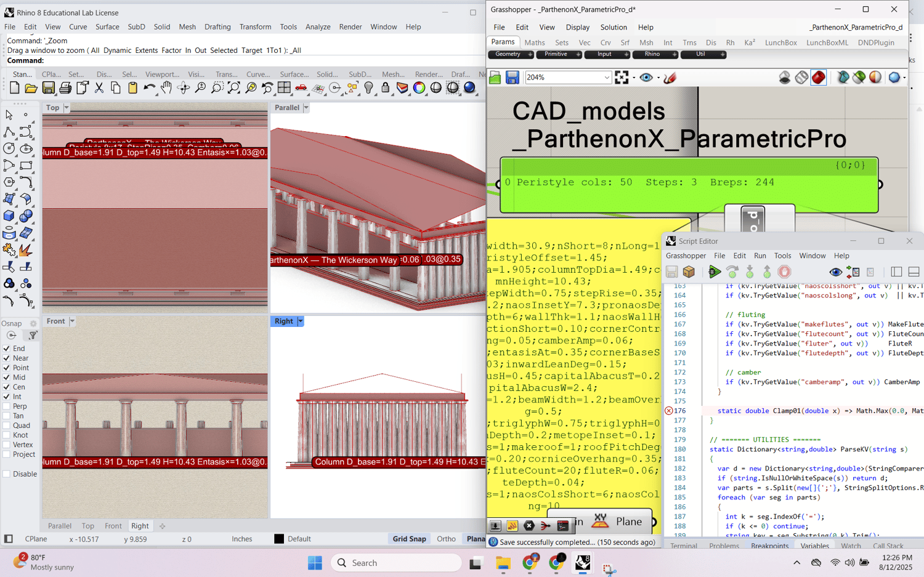Image resolution: width=924 pixels, height=577 pixels.
Task: Click the Default layer color swatch
Action: [279, 539]
